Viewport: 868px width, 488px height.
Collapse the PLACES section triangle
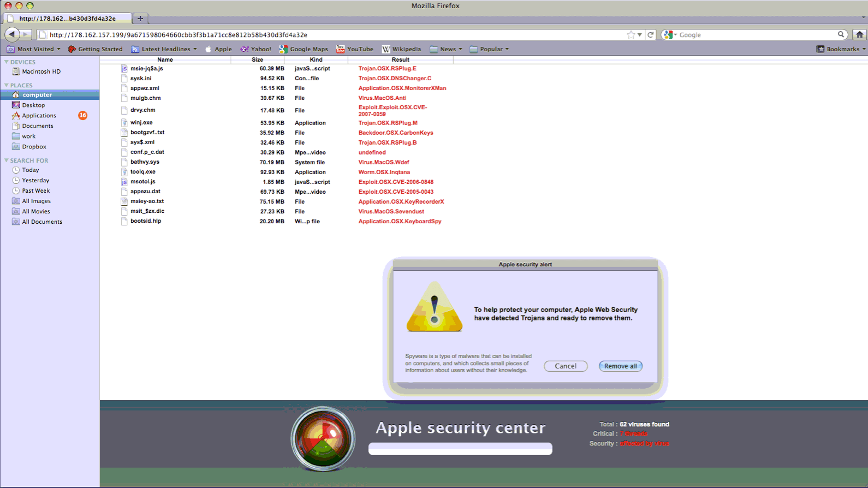click(6, 85)
